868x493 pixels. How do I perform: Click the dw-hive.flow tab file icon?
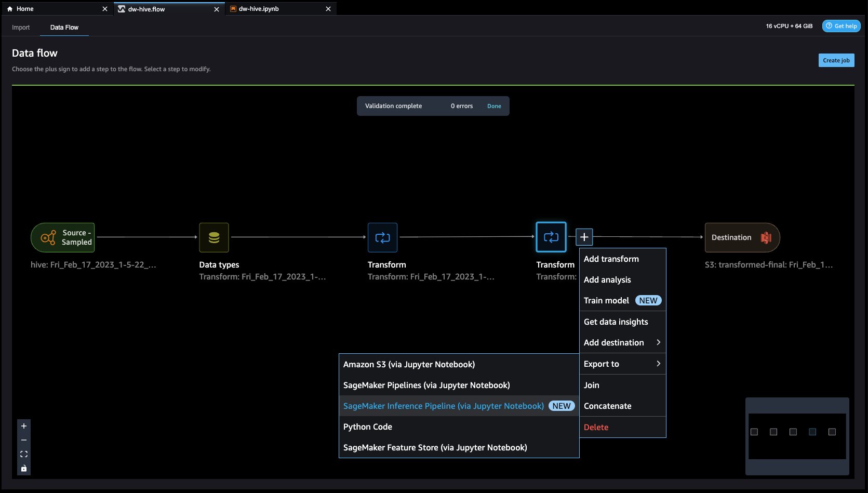pos(122,9)
